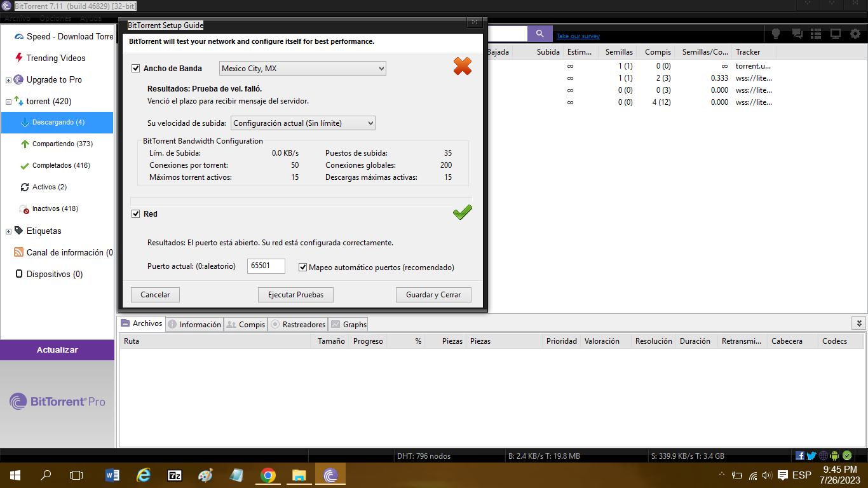This screenshot has width=868, height=488.
Task: Open preferences gear icon in toolbar
Action: coord(855,34)
